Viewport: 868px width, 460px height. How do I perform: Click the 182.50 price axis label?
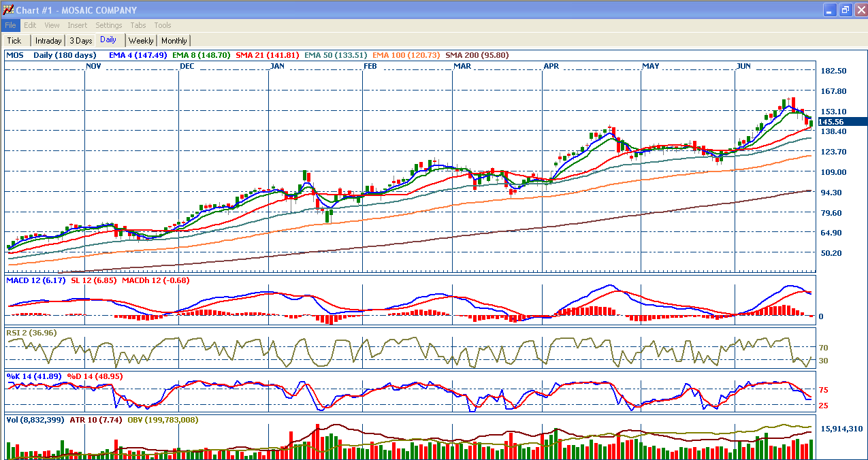pos(834,71)
